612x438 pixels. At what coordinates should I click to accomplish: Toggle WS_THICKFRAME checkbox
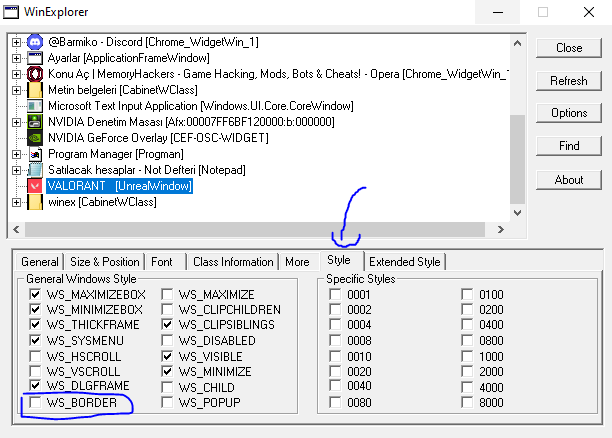pos(35,324)
